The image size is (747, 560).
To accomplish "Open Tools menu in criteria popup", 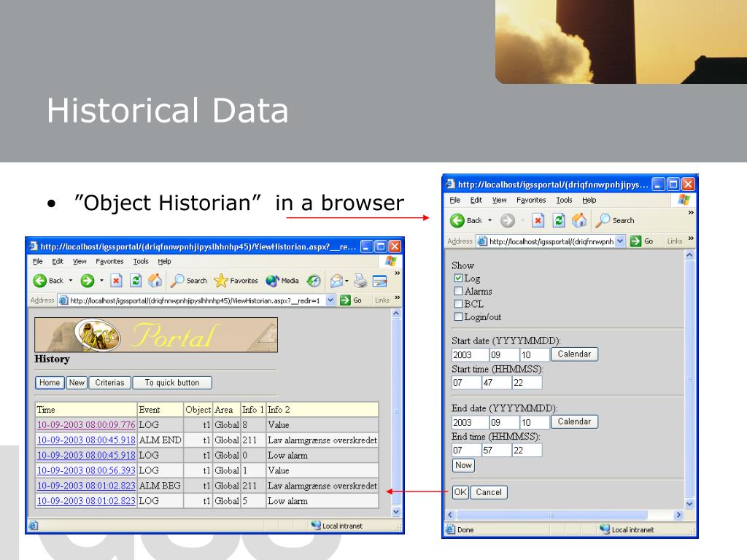I will 564,201.
